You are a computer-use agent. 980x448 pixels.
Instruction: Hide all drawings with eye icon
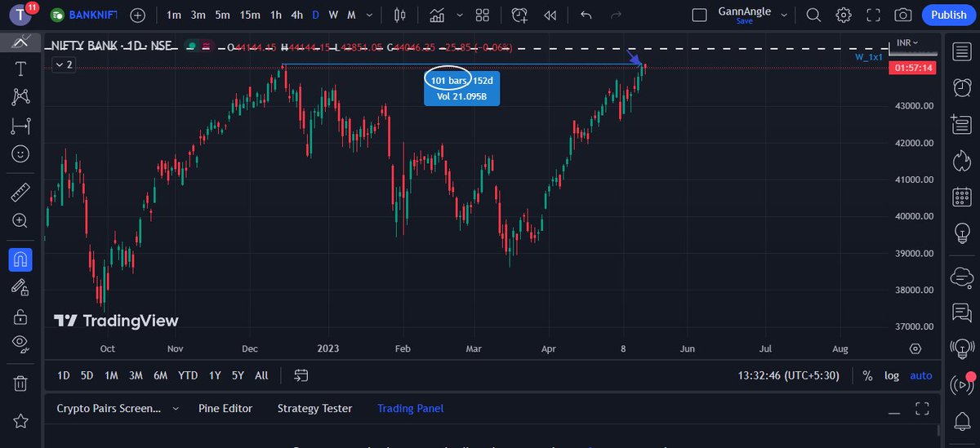click(20, 343)
